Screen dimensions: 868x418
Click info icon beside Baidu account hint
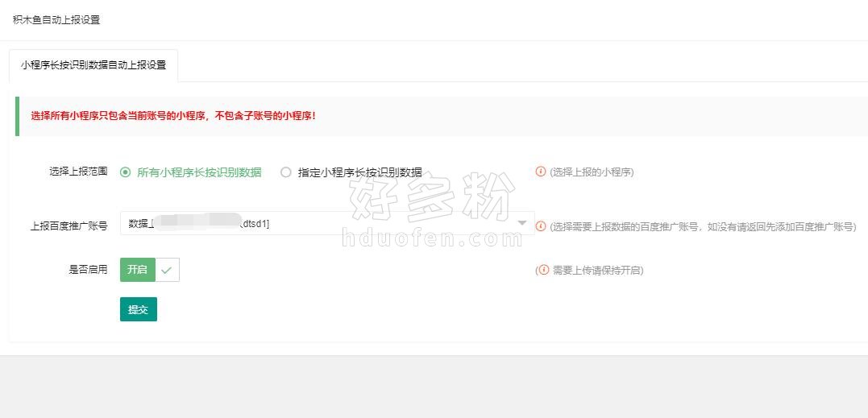[541, 226]
